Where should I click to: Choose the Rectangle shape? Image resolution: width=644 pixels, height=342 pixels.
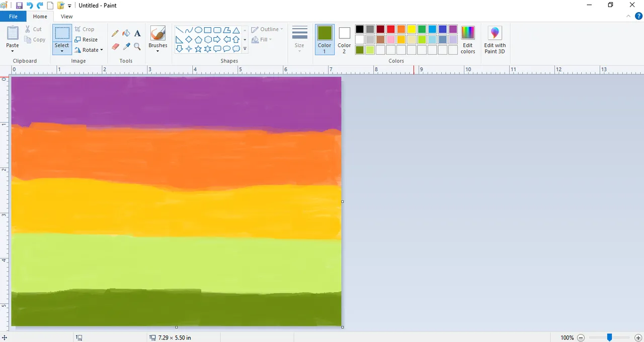pos(208,30)
